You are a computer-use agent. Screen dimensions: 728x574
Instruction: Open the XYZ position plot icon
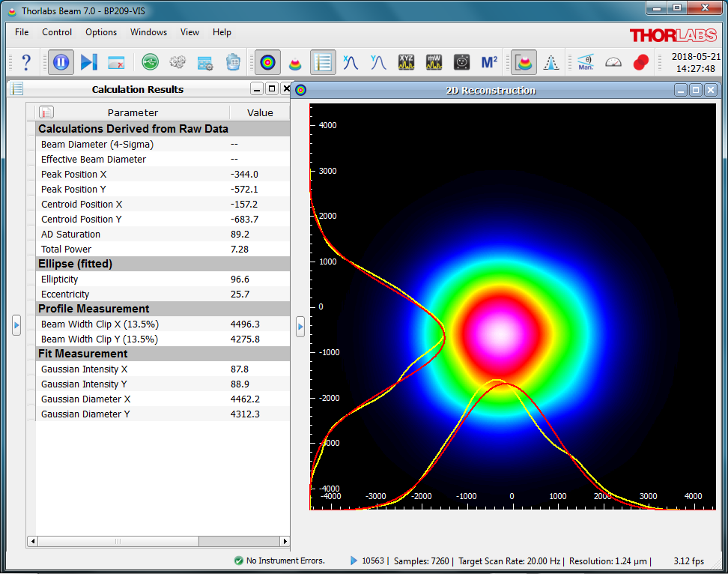pos(406,62)
